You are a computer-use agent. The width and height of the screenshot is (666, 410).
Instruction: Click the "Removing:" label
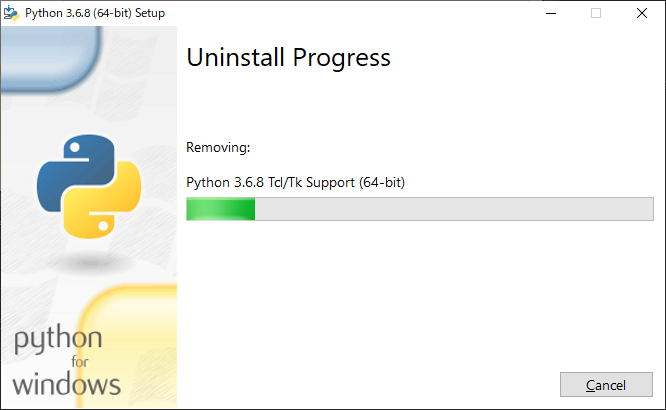point(218,148)
